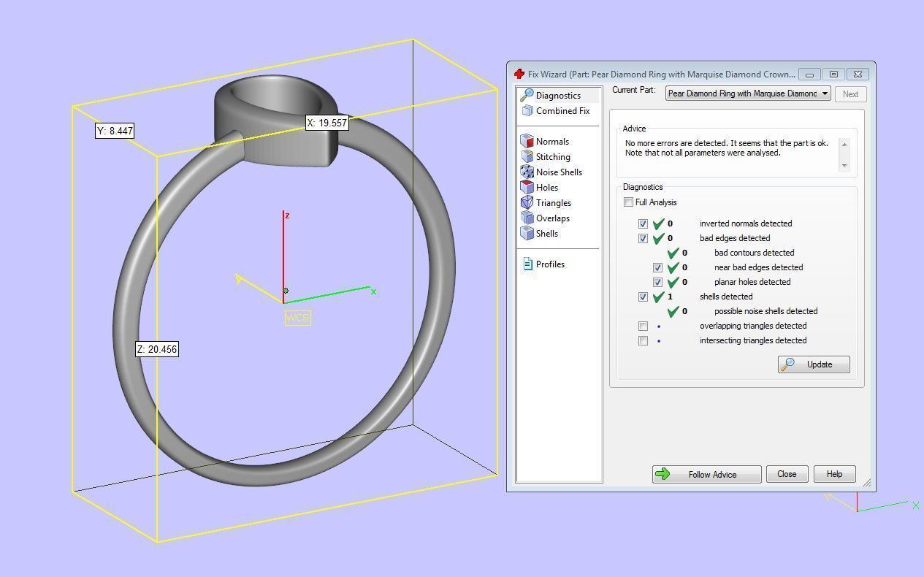Open the Overlaps repair icon
This screenshot has width=924, height=577.
[x=527, y=218]
